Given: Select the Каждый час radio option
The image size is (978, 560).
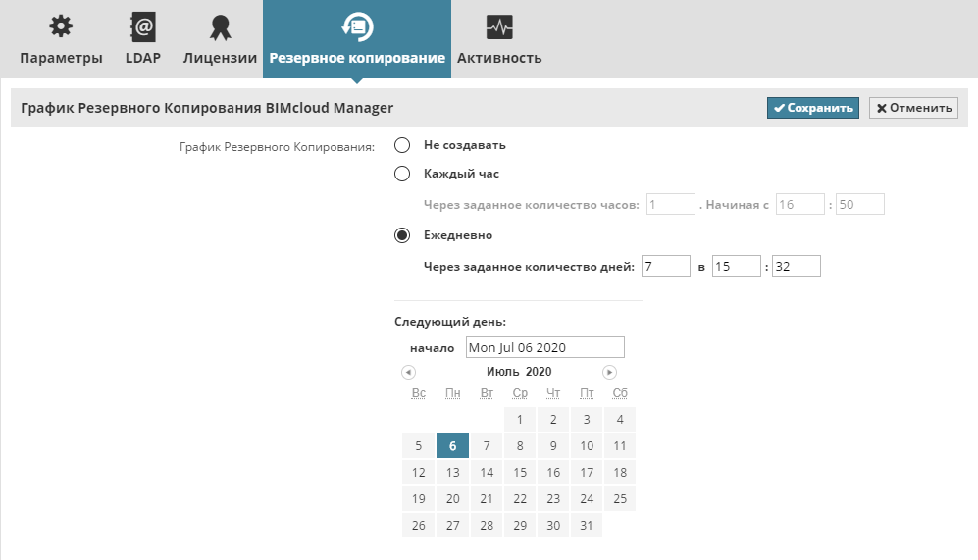Looking at the screenshot, I should (401, 174).
